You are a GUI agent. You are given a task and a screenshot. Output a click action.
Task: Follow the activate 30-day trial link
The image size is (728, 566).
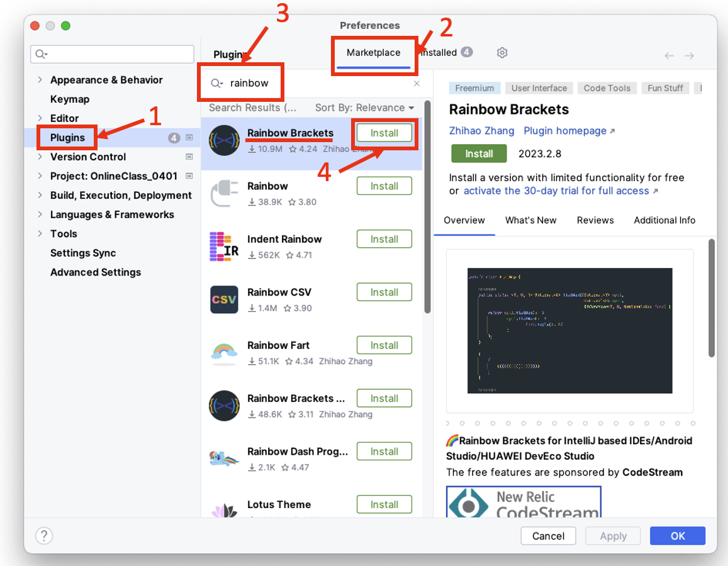click(561, 191)
